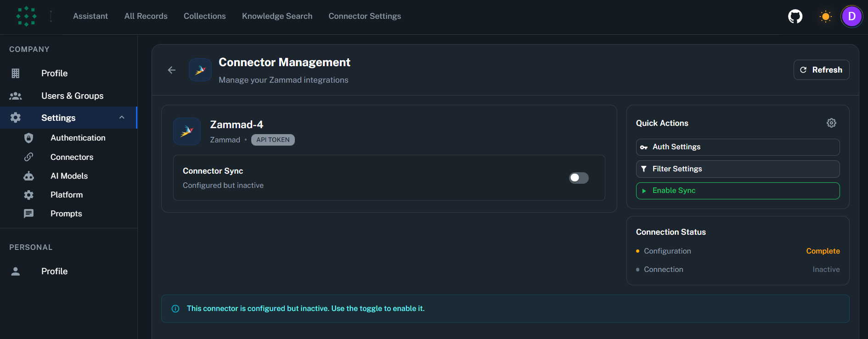Image resolution: width=868 pixels, height=339 pixels.
Task: Click the info icon in the notice banner
Action: point(175,309)
